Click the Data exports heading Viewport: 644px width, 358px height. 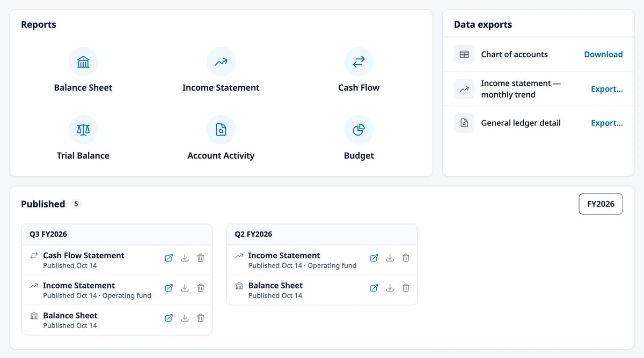483,25
